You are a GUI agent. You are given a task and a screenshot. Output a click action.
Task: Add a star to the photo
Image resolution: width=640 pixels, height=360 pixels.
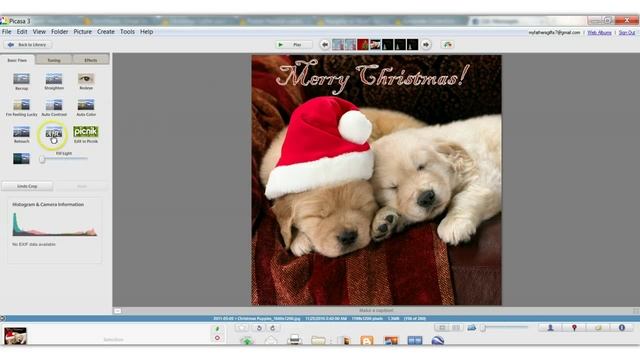tap(242, 328)
